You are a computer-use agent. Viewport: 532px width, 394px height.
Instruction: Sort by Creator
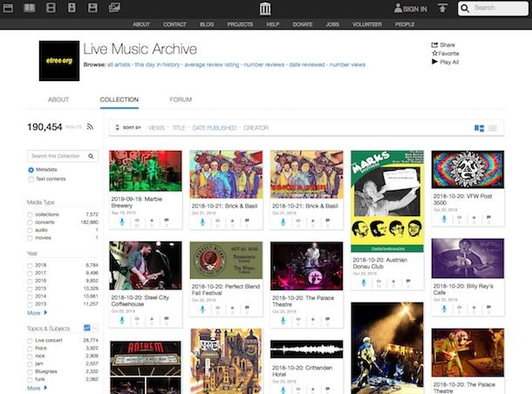click(x=256, y=128)
